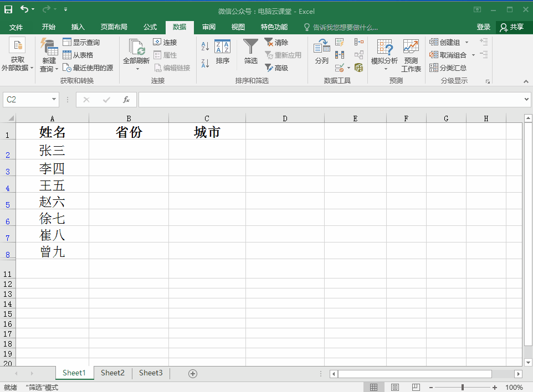Click Sign in (登录)
The height and width of the screenshot is (392, 533).
point(483,27)
